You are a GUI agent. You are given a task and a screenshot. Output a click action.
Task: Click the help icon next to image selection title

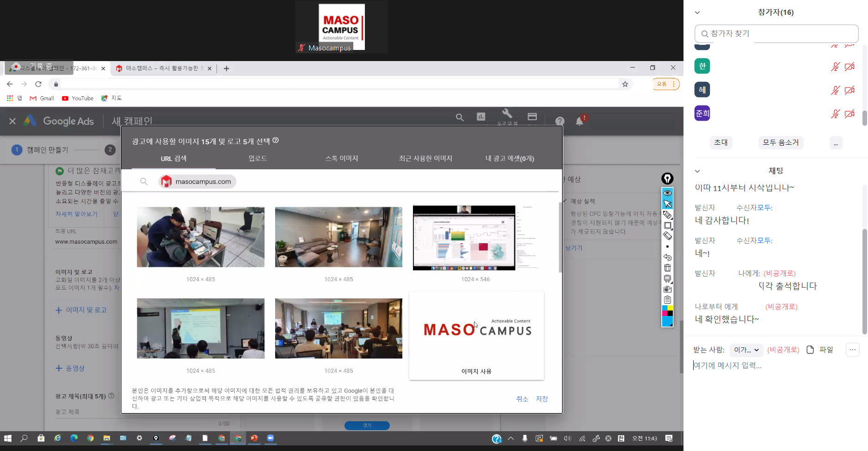(x=276, y=140)
